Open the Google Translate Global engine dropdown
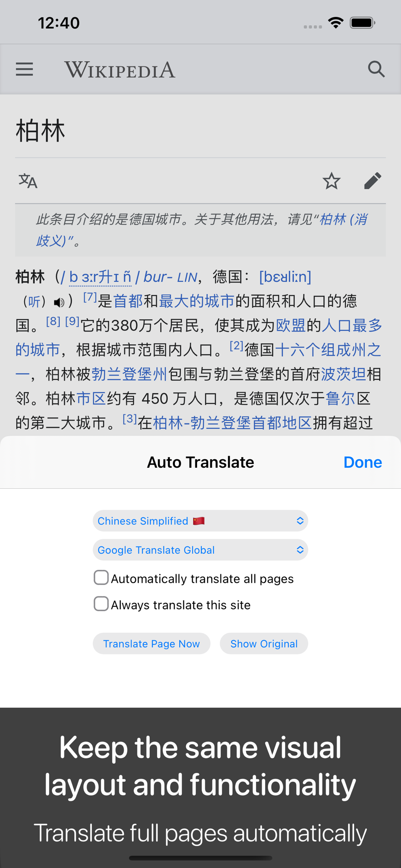This screenshot has width=401, height=868. click(x=200, y=550)
